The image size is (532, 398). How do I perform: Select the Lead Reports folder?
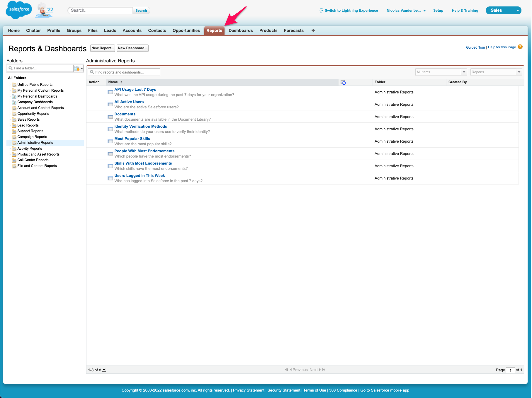point(28,125)
